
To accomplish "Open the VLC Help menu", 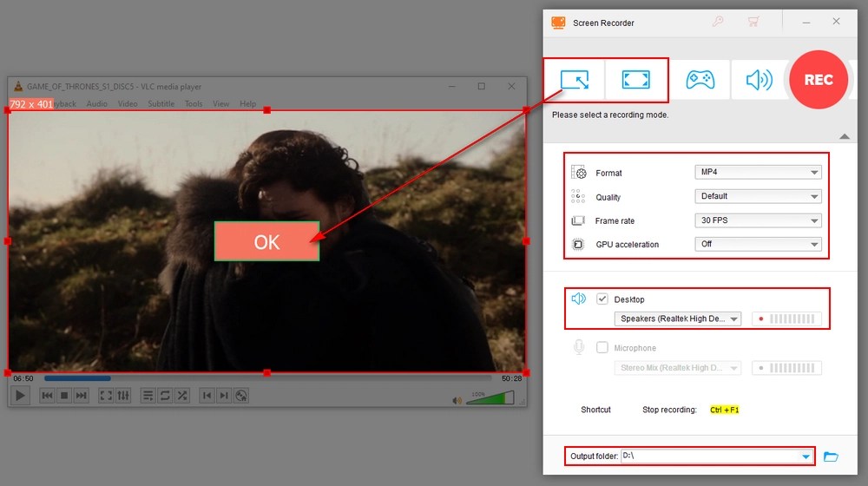I will tap(248, 103).
